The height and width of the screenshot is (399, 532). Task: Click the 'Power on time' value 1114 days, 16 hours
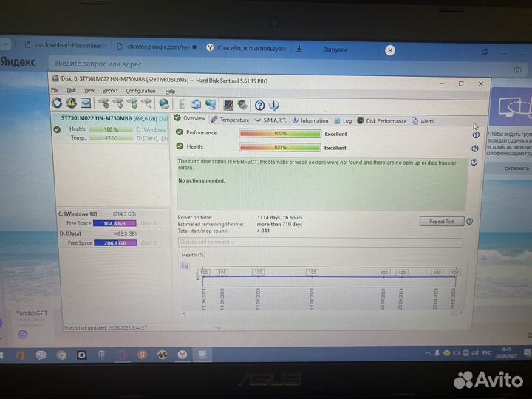(x=279, y=217)
